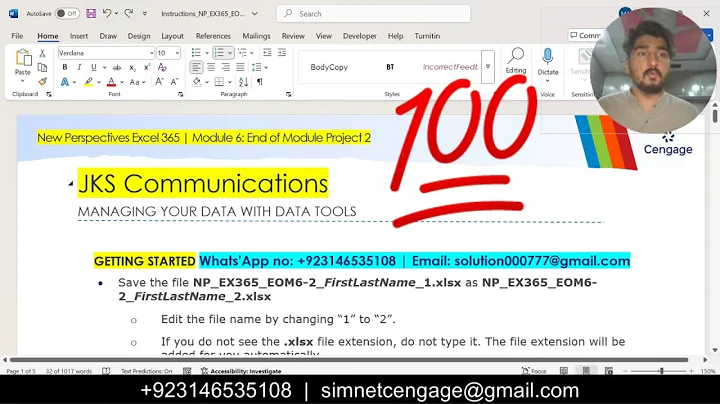Toggle show paragraph marks (pilcrow)
Image resolution: width=720 pixels, height=404 pixels.
click(260, 82)
